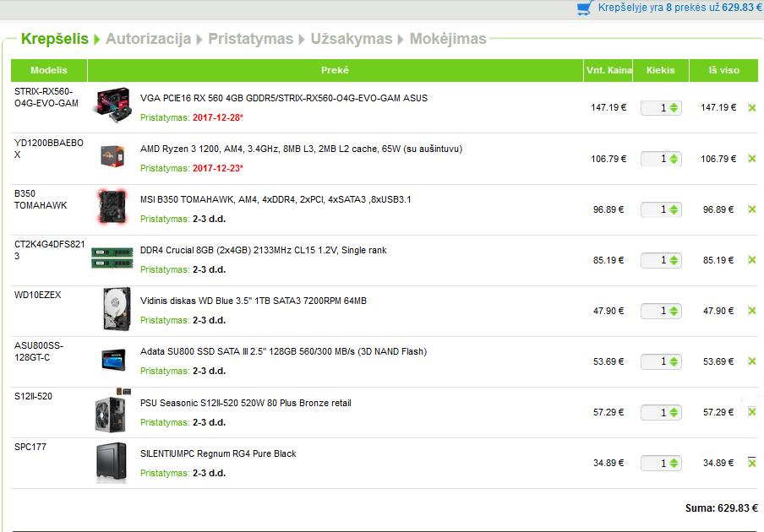The height and width of the screenshot is (532, 764).
Task: Open DDR4 Crucial 8GB product link
Action: 263,250
